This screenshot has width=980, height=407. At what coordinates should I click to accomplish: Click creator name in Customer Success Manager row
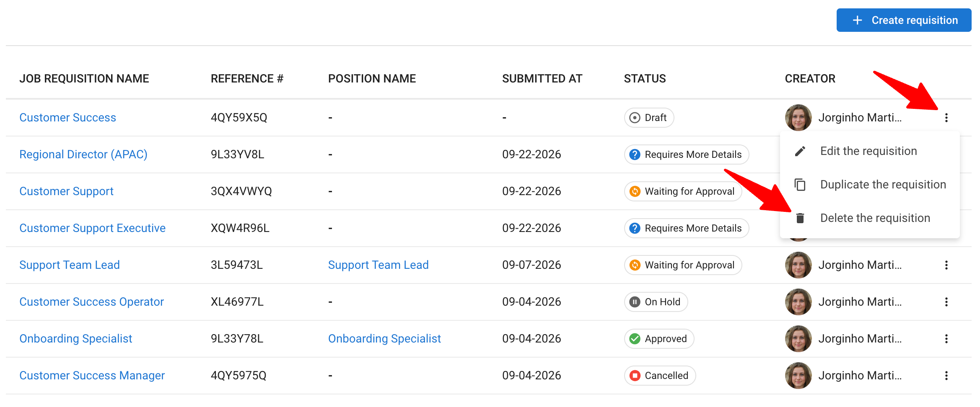[860, 376]
